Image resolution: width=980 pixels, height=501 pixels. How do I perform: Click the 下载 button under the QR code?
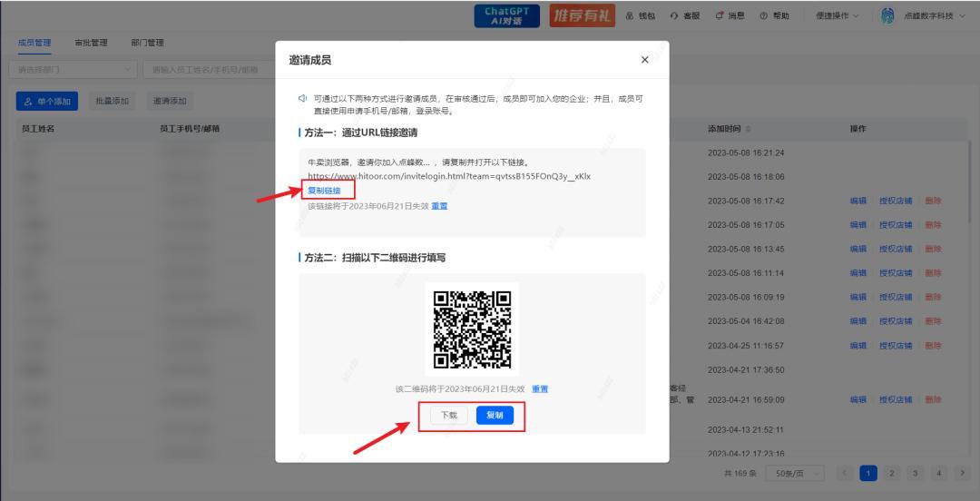point(449,416)
